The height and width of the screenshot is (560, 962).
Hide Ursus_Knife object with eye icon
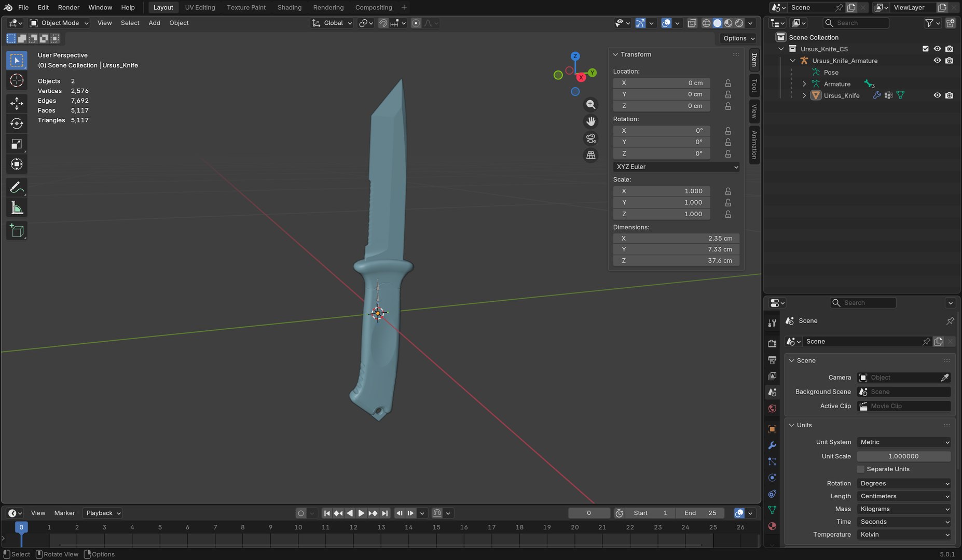click(937, 95)
